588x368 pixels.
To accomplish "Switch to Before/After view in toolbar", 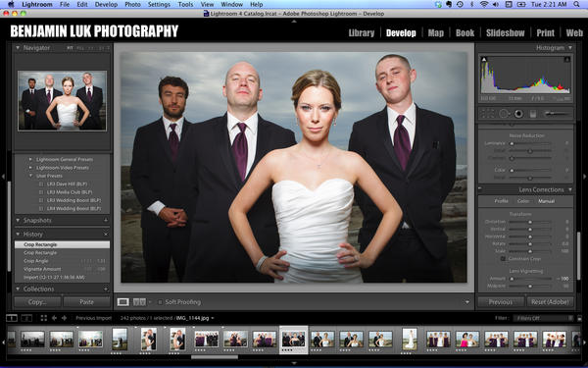I will click(139, 302).
